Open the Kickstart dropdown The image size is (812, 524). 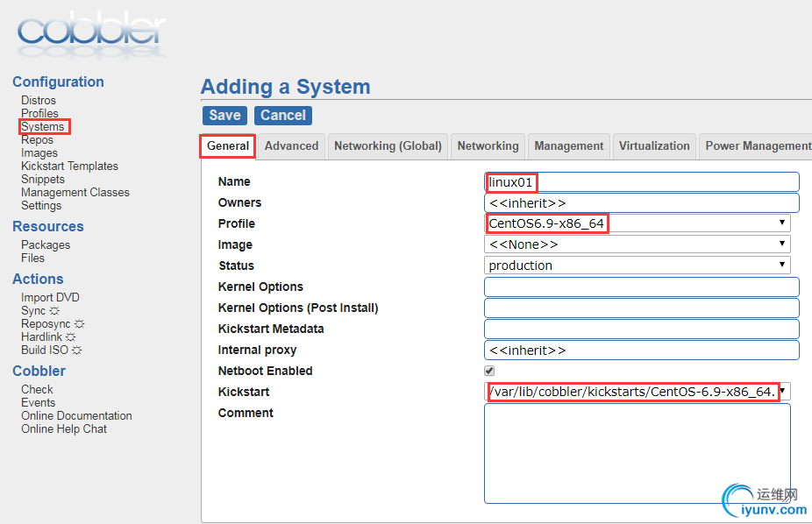pyautogui.click(x=637, y=392)
